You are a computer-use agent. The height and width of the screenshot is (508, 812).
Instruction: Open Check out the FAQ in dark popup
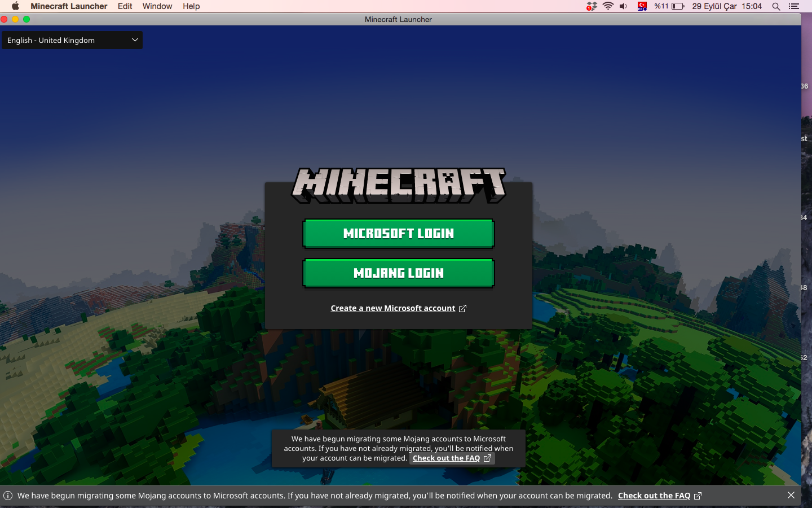click(x=452, y=458)
